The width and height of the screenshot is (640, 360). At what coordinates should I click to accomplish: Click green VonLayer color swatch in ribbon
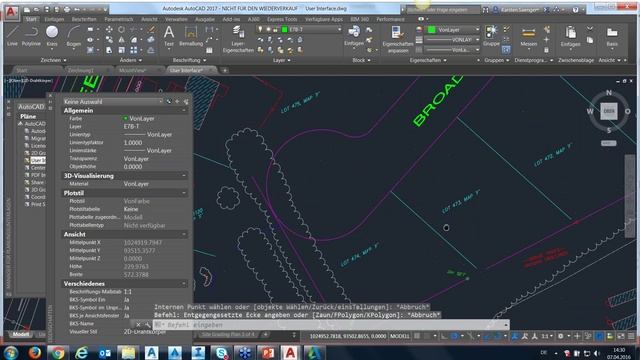(x=431, y=29)
